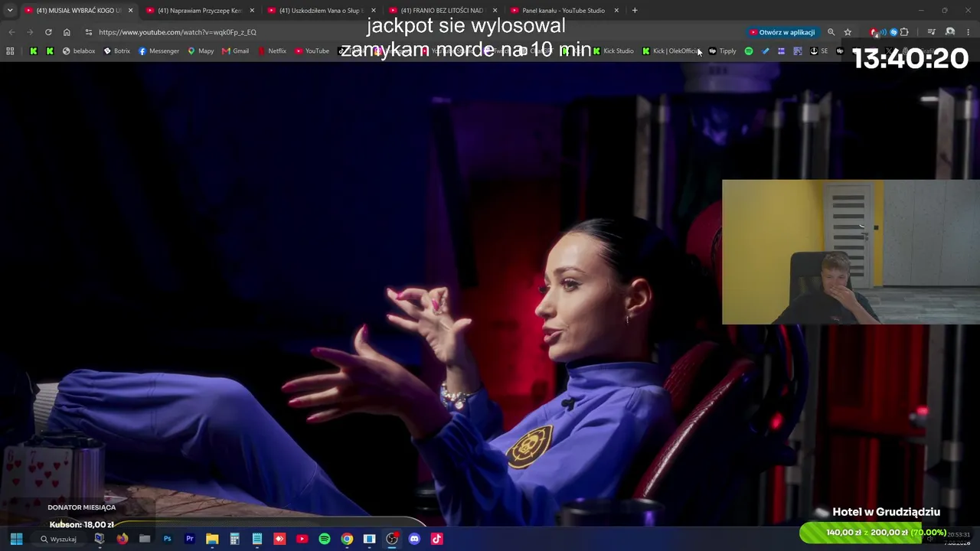Open File Explorer from the taskbar

(x=212, y=539)
